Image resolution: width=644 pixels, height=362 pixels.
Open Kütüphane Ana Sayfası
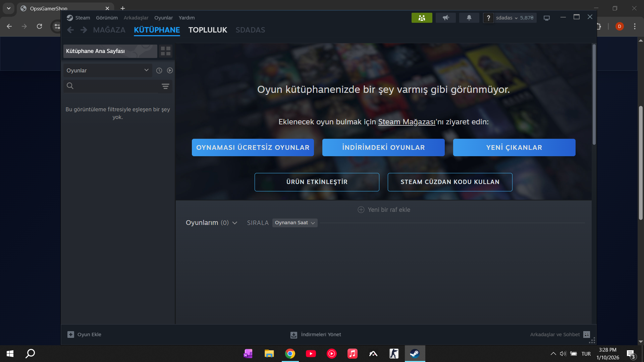[110, 51]
